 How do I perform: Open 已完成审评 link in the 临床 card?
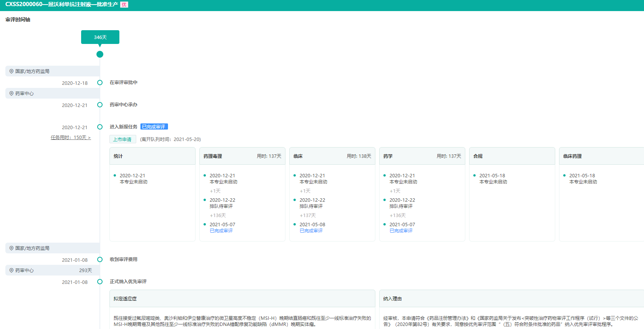[311, 231]
